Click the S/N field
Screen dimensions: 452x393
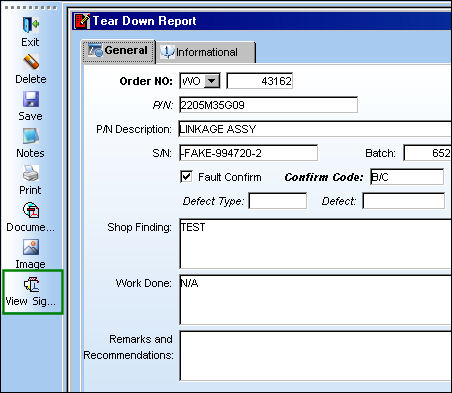click(x=248, y=153)
